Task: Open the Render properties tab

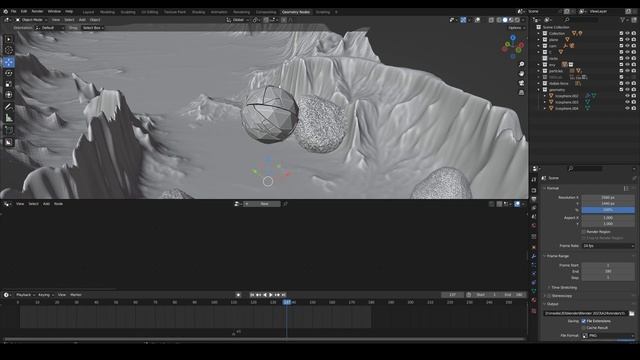Action: pos(534,190)
